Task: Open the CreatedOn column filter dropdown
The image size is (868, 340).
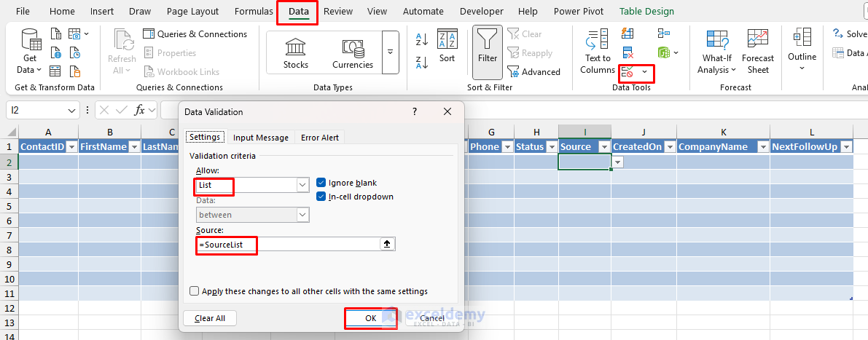Action: click(670, 147)
